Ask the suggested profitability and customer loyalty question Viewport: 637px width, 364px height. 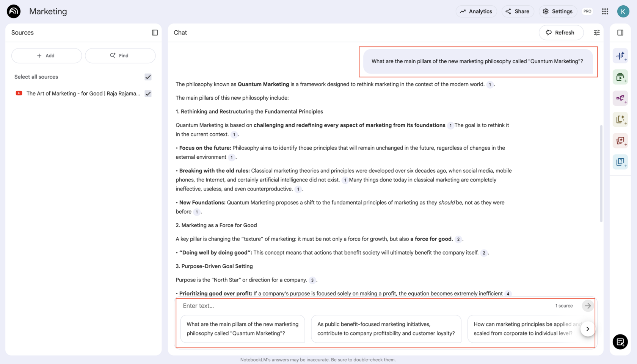pos(386,329)
